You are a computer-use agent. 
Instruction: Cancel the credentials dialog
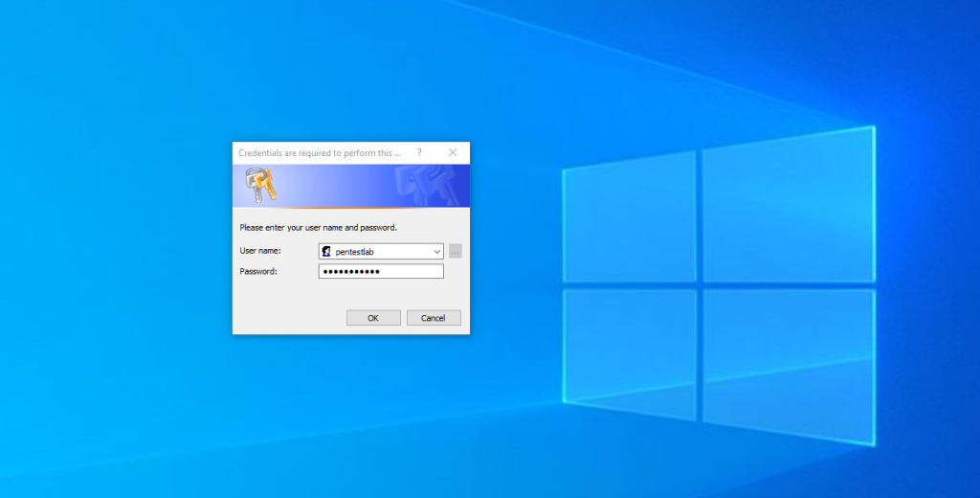434,318
